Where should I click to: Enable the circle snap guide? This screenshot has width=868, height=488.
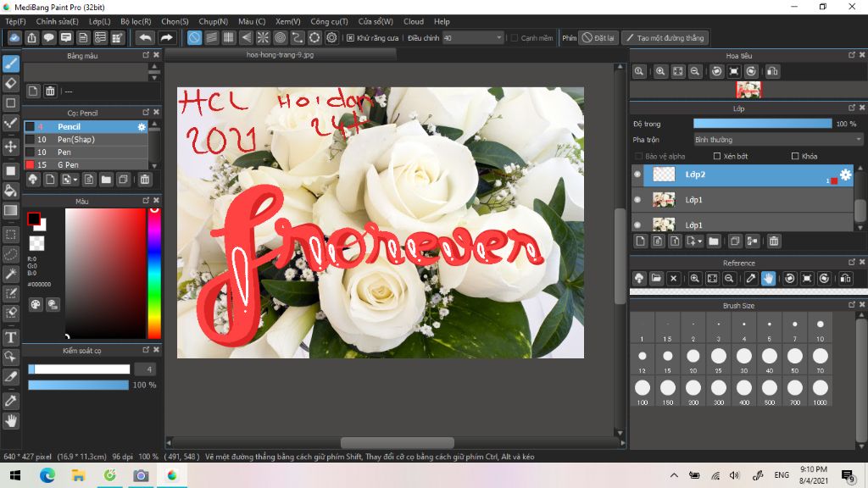[280, 37]
